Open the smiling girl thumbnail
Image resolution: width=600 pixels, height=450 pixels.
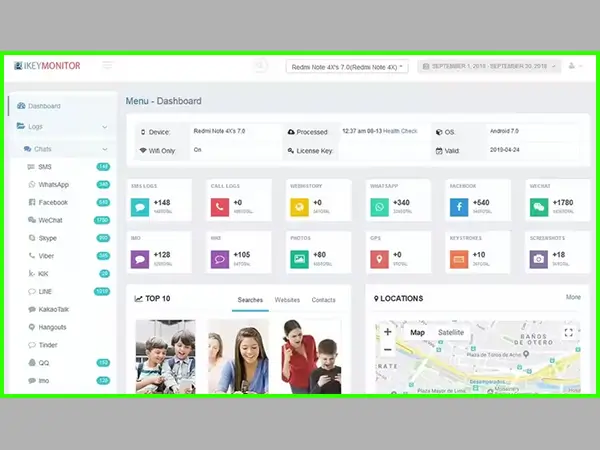coord(238,357)
